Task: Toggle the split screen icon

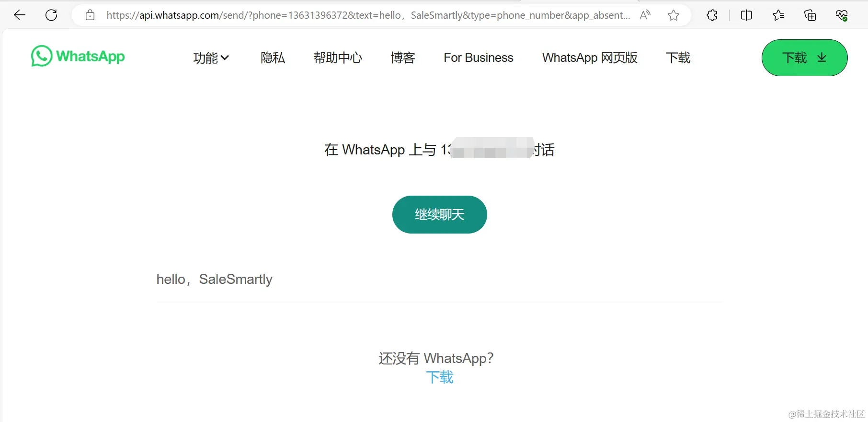Action: click(746, 15)
